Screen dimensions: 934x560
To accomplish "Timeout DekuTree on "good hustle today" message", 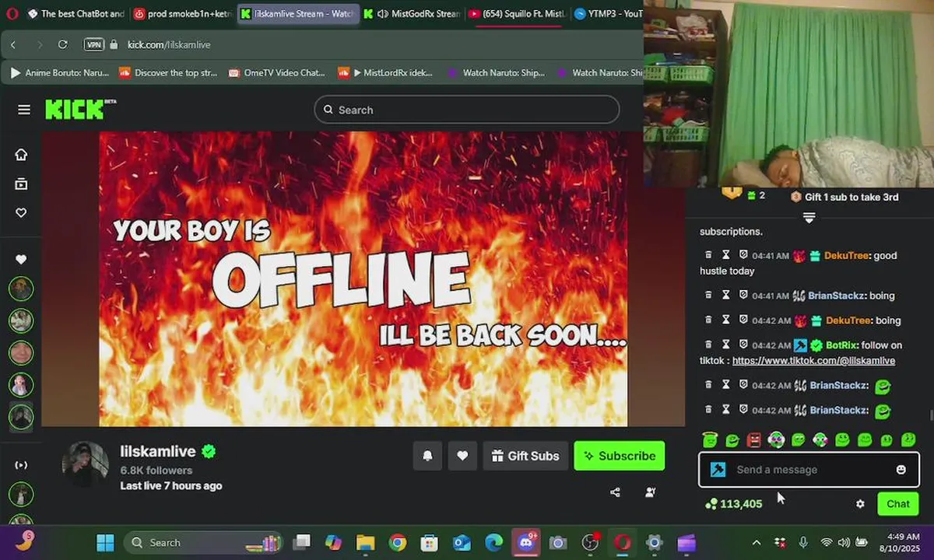I will click(725, 255).
